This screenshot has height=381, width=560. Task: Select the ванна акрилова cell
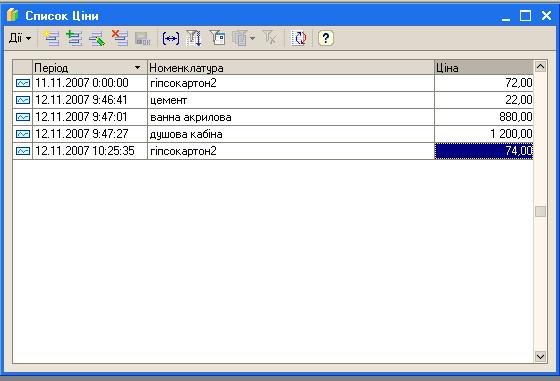(291, 117)
